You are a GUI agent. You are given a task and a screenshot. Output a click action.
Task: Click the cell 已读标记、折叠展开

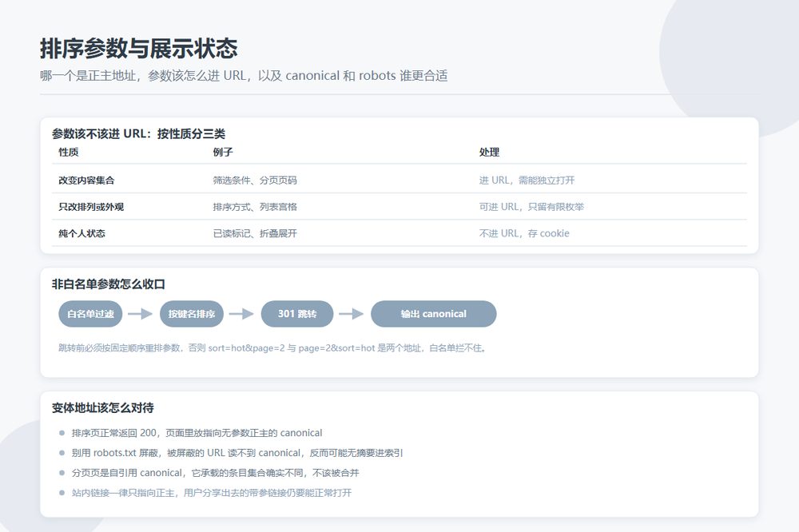[255, 233]
